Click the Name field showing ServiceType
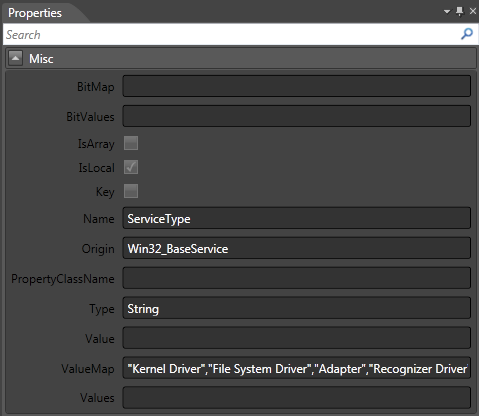The image size is (479, 416). (x=297, y=218)
